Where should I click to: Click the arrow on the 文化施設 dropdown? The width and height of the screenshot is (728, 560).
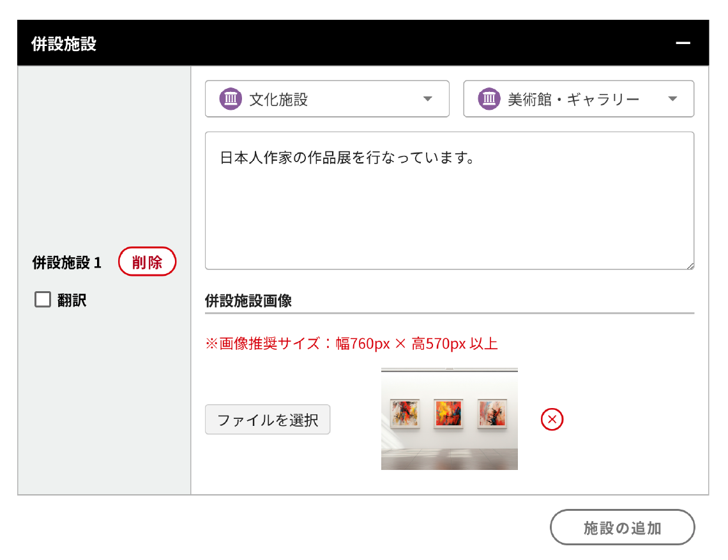point(428,99)
